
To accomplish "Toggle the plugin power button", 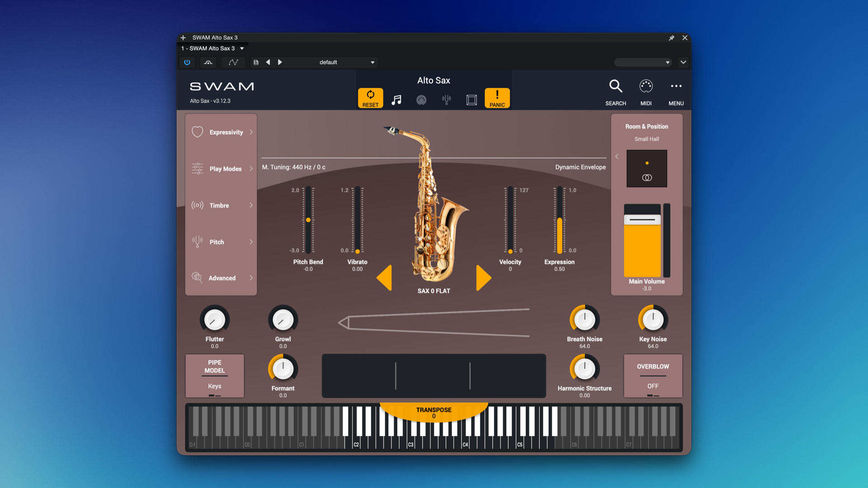I will coord(187,62).
